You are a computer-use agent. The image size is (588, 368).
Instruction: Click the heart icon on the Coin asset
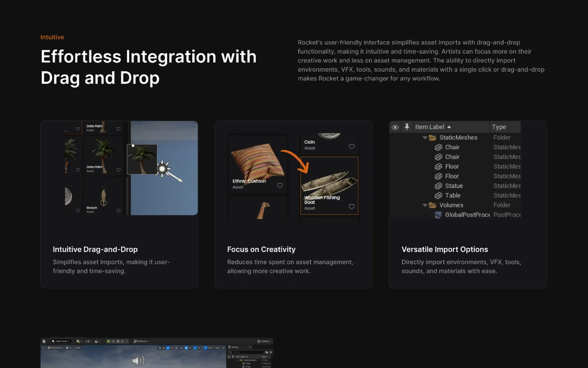(351, 146)
